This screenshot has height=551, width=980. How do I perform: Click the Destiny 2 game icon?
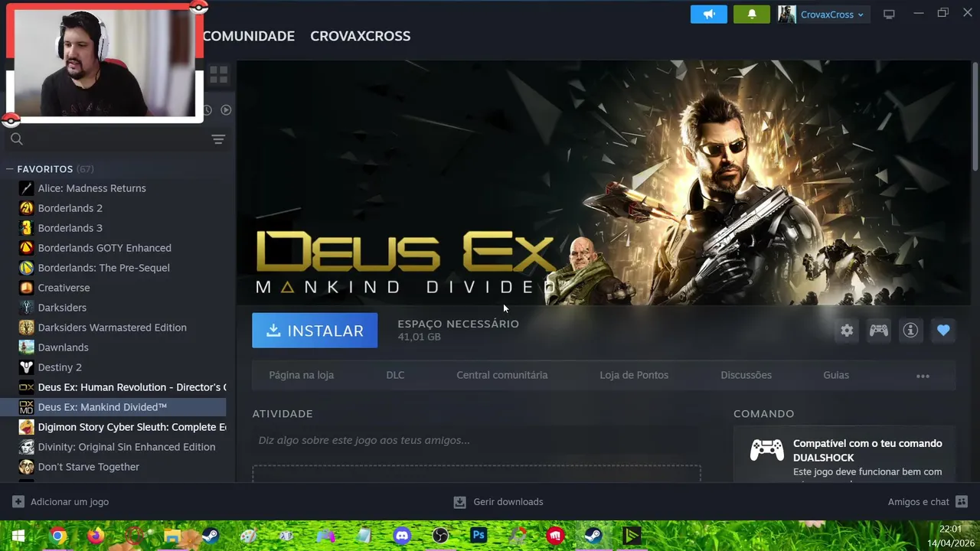pos(27,367)
